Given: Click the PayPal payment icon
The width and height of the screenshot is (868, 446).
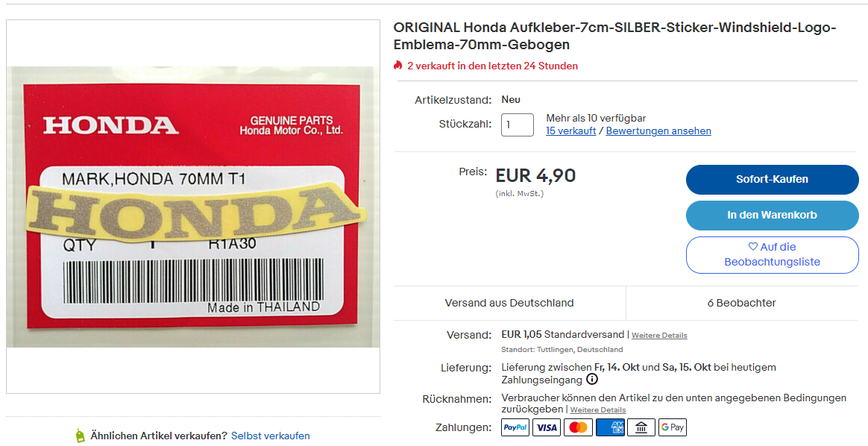Looking at the screenshot, I should [x=515, y=427].
